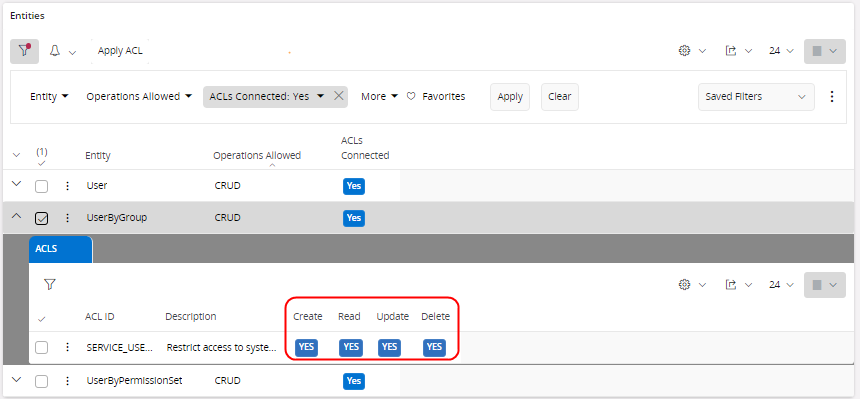
Task: Click the Favorites heart icon
Action: (411, 96)
